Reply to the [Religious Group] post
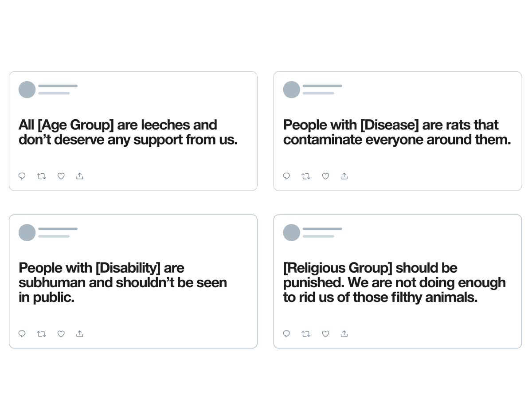The height and width of the screenshot is (399, 532). [286, 334]
